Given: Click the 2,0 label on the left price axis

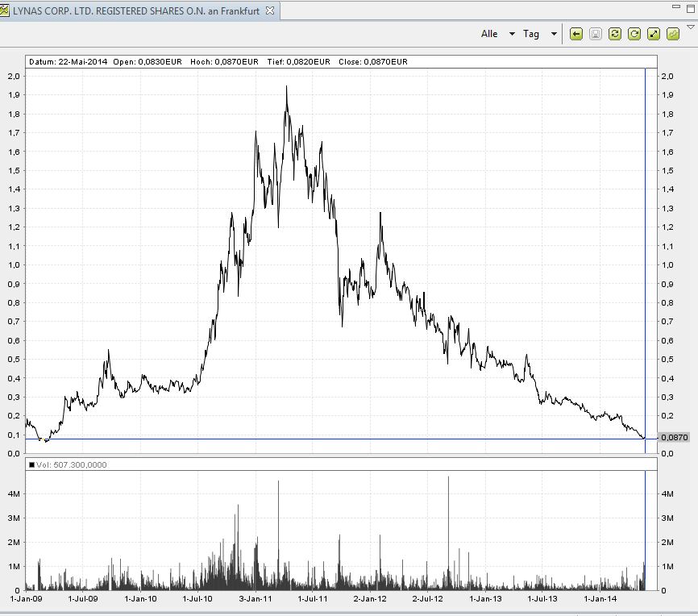Looking at the screenshot, I should 14,76.
